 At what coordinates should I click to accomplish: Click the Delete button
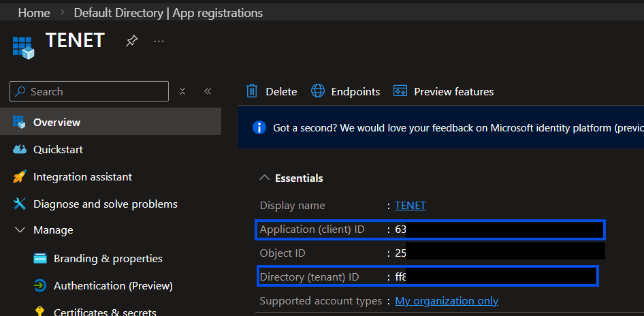272,91
